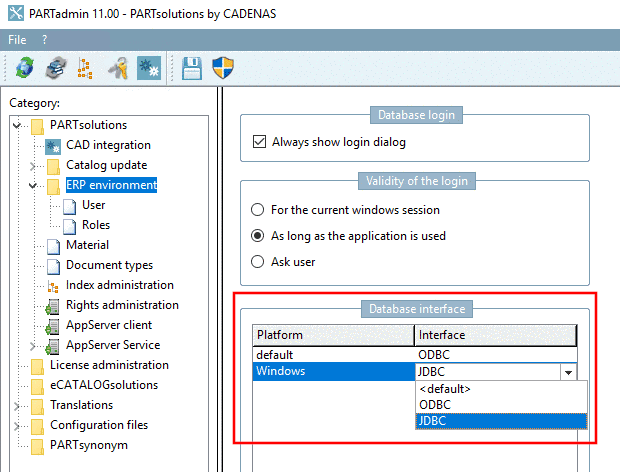This screenshot has width=620, height=472.
Task: Click the Translations folder icon
Action: click(38, 406)
